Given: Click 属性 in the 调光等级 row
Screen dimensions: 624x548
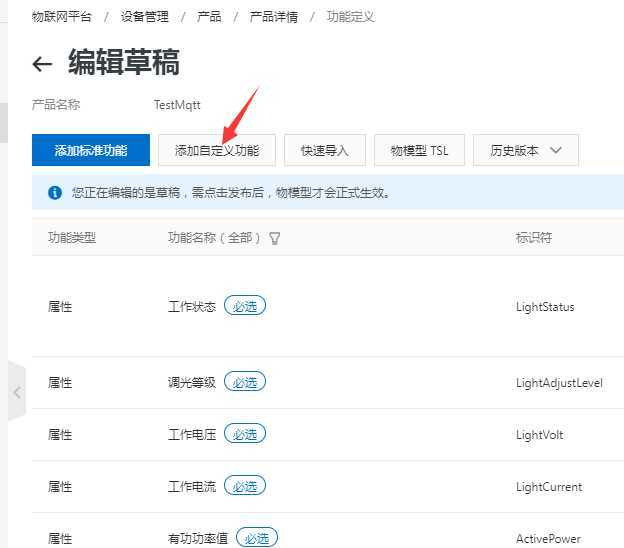Looking at the screenshot, I should click(60, 383).
